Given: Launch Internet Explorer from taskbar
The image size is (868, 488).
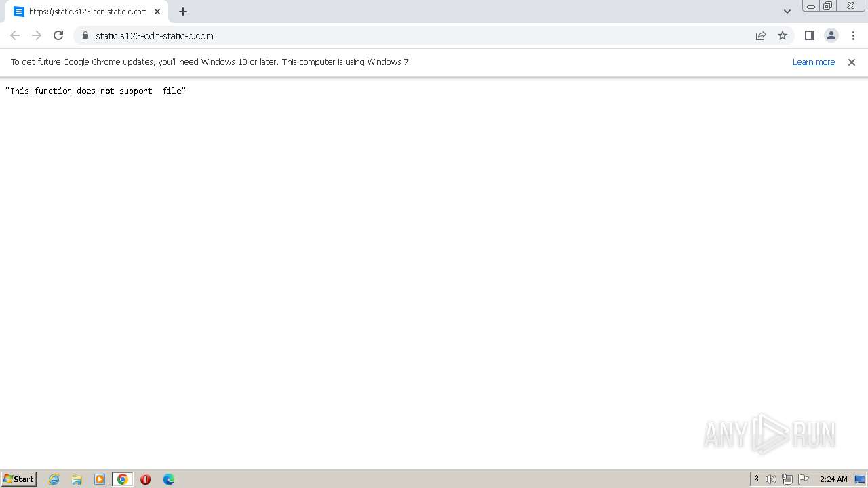Looking at the screenshot, I should click(54, 479).
